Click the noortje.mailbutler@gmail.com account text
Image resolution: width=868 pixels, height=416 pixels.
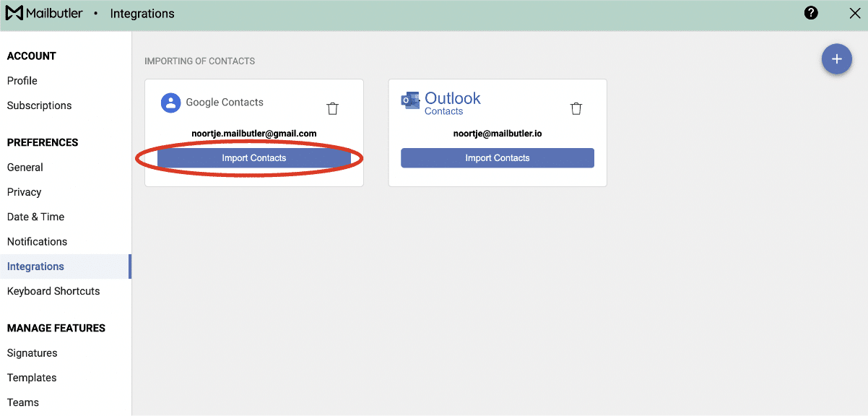coord(254,134)
